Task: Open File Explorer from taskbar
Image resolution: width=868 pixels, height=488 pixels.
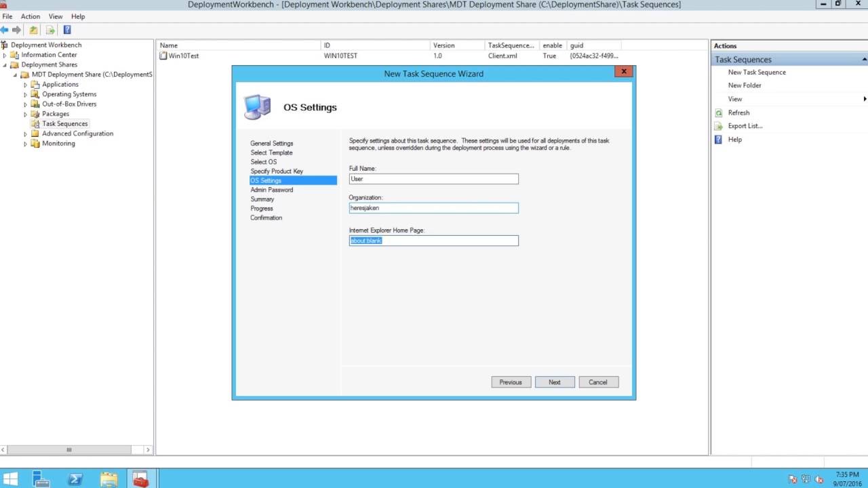Action: coord(109,480)
